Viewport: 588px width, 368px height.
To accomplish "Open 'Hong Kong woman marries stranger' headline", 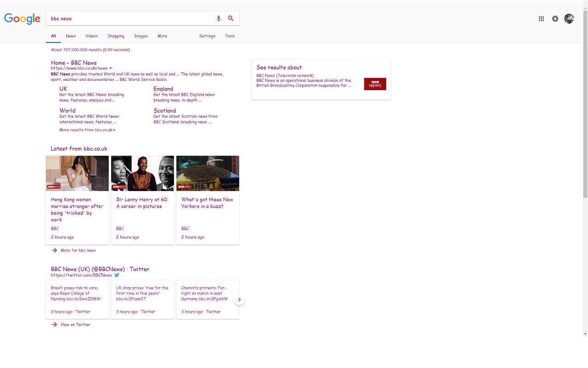I will pyautogui.click(x=77, y=210).
